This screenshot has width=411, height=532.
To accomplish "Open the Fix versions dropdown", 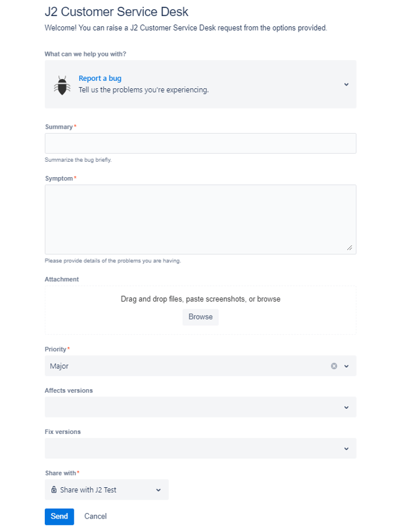I will 201,448.
